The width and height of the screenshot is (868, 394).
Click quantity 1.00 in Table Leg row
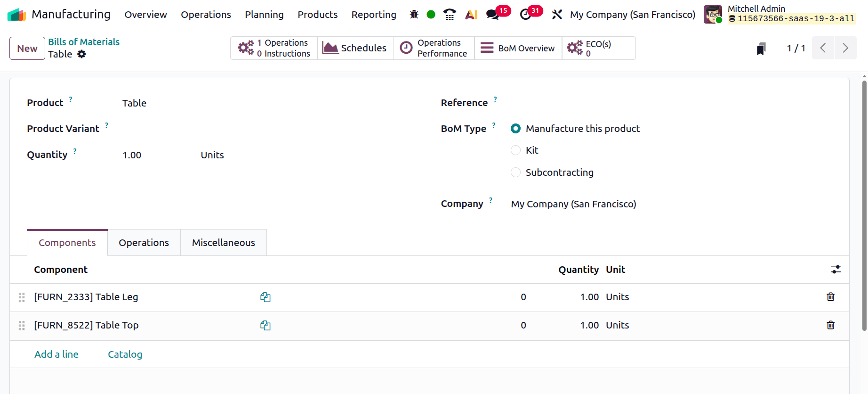pyautogui.click(x=589, y=297)
